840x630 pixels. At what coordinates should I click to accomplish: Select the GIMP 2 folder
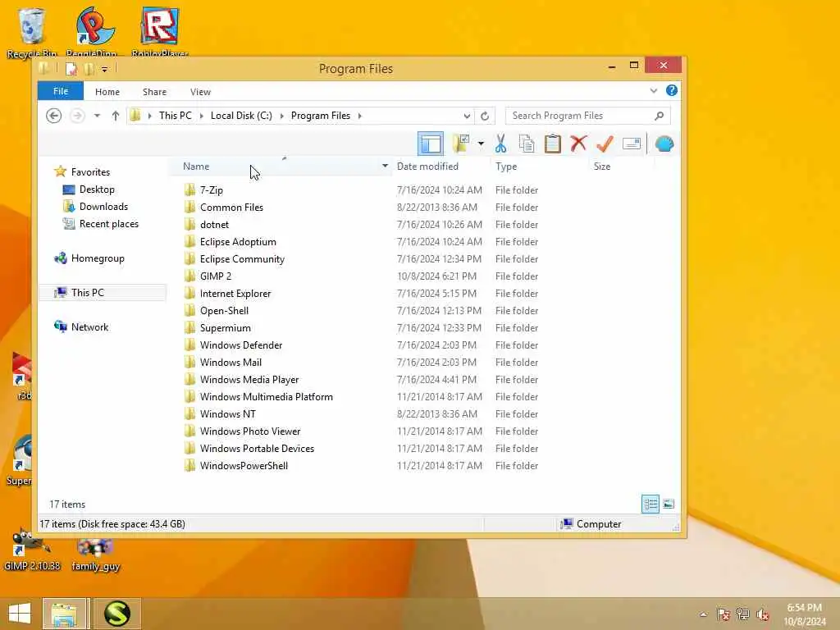[x=216, y=276]
